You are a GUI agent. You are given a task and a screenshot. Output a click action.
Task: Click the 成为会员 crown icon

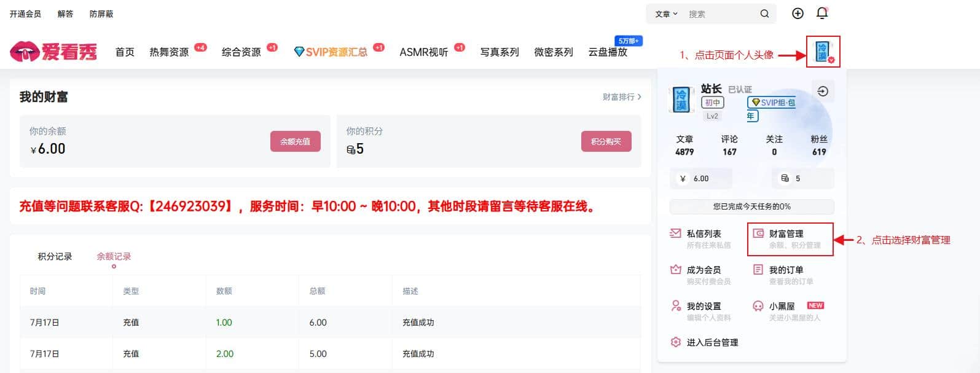pos(675,270)
